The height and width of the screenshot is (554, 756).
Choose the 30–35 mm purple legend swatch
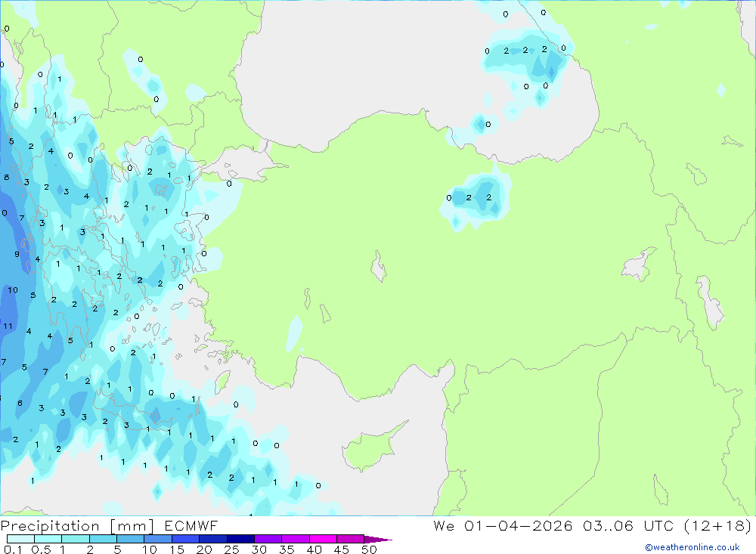pyautogui.click(x=268, y=539)
